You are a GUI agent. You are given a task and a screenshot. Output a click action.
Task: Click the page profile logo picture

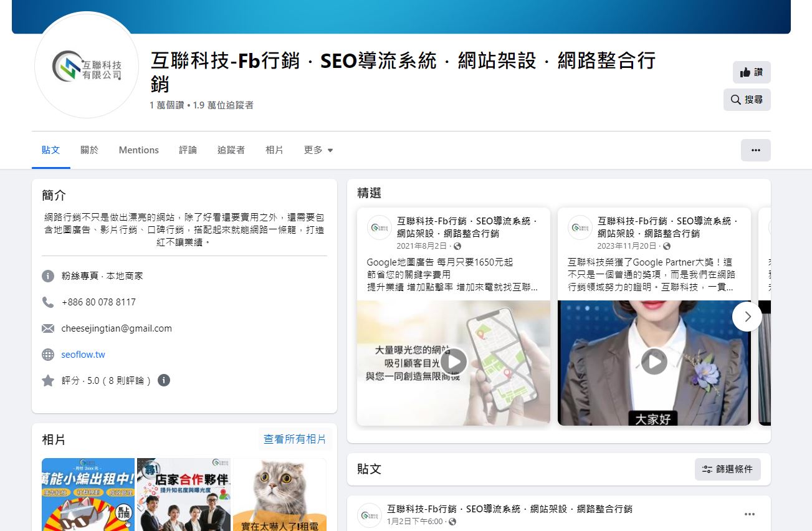[x=87, y=65]
